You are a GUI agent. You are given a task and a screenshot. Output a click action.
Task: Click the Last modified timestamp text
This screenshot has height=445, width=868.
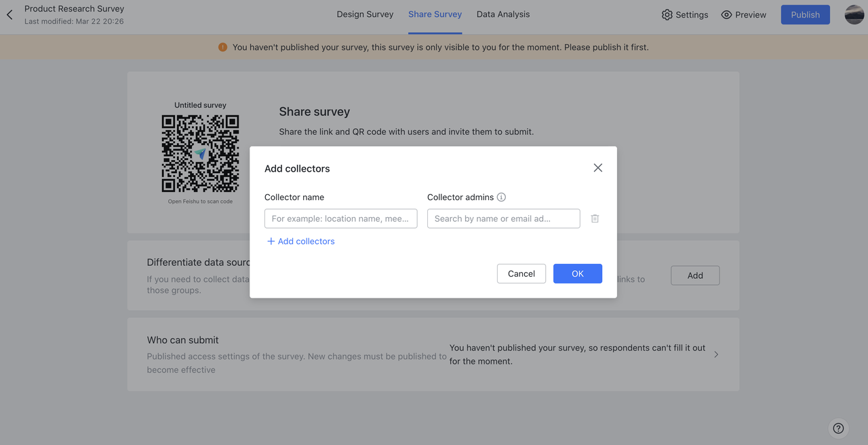(x=74, y=22)
